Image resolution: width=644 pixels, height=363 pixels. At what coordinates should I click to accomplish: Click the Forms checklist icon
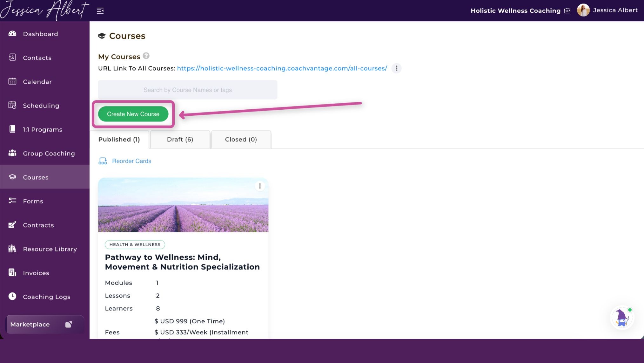[12, 201]
